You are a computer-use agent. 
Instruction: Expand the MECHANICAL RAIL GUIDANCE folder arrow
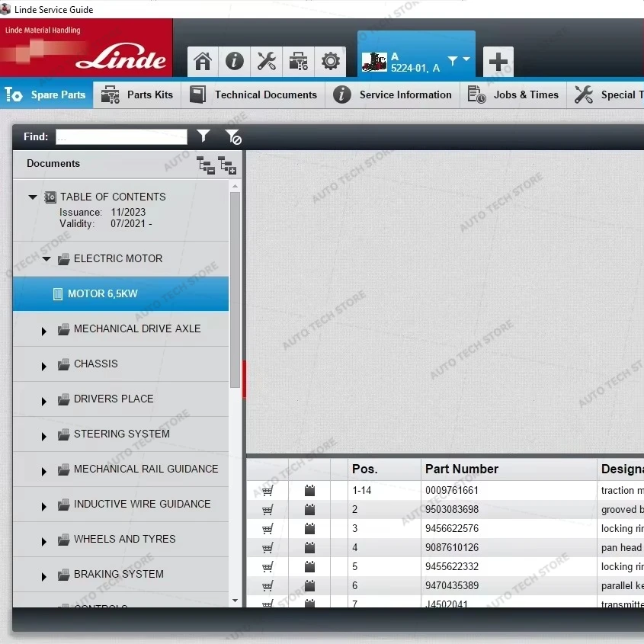pos(44,472)
